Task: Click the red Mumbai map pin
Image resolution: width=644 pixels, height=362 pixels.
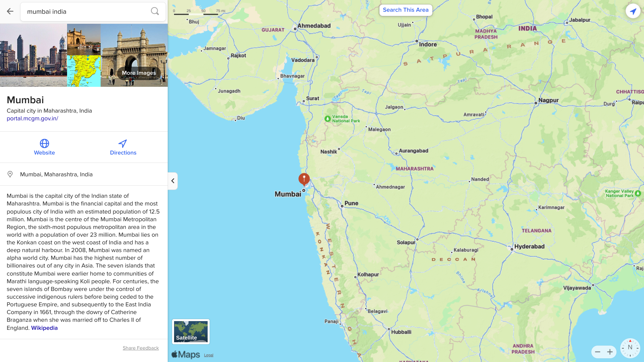Action: tap(304, 179)
